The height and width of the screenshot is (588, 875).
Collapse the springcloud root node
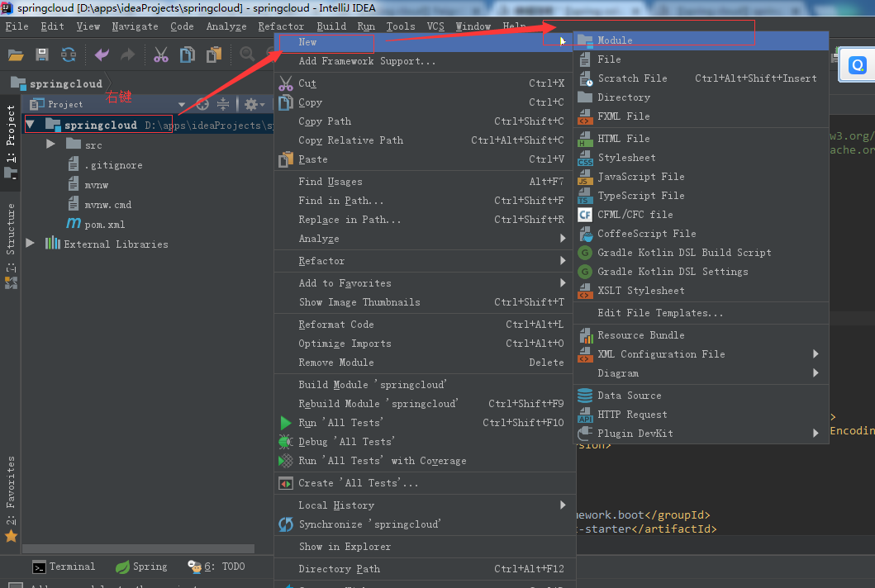point(30,125)
